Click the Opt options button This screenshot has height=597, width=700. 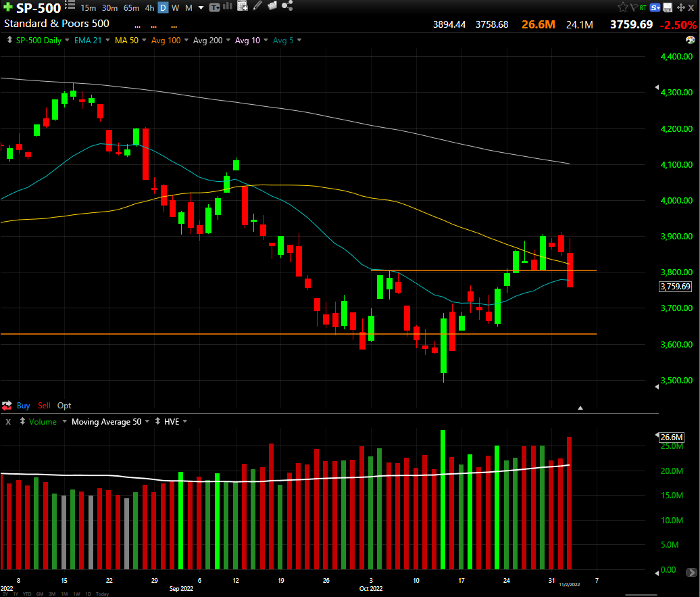[64, 405]
